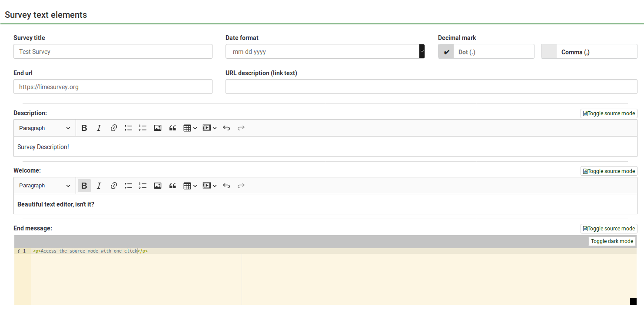Open Paragraph heading dropdown in Description editor

pos(44,128)
